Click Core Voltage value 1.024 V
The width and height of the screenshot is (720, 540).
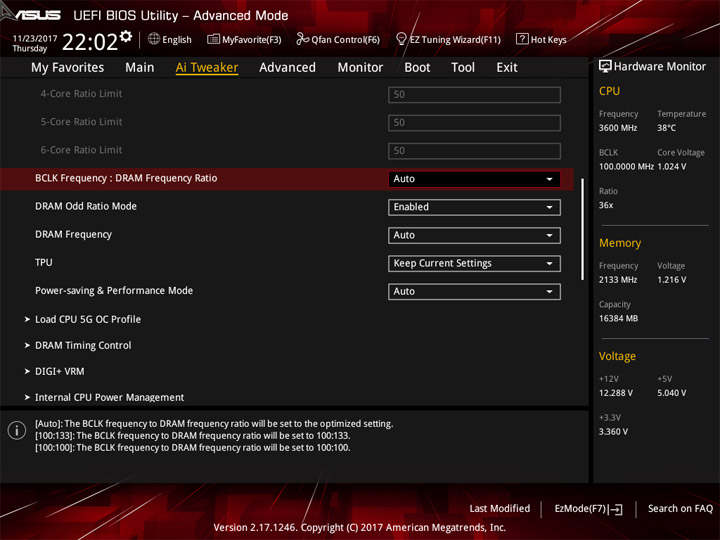tap(672, 167)
